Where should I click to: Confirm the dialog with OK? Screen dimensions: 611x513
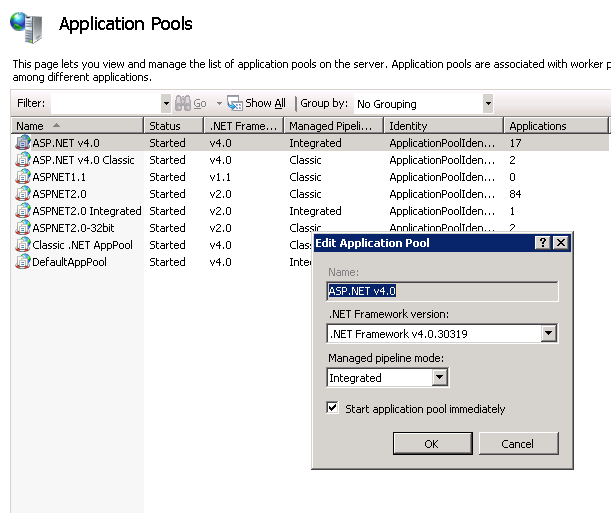pos(433,443)
